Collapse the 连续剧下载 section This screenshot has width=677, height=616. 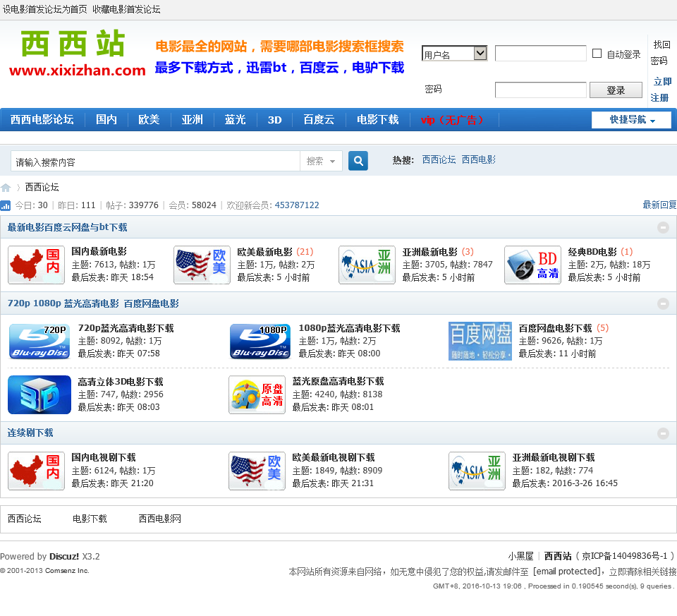tap(663, 433)
